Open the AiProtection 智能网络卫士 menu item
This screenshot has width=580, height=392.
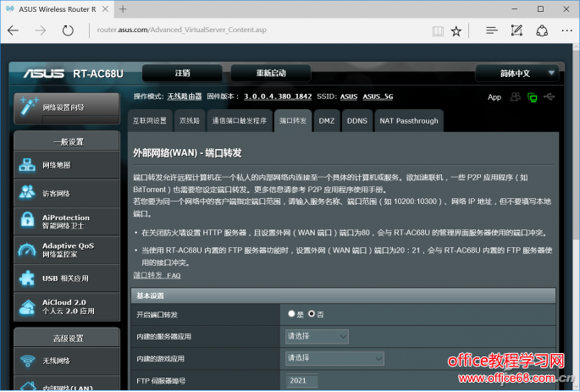(x=67, y=221)
